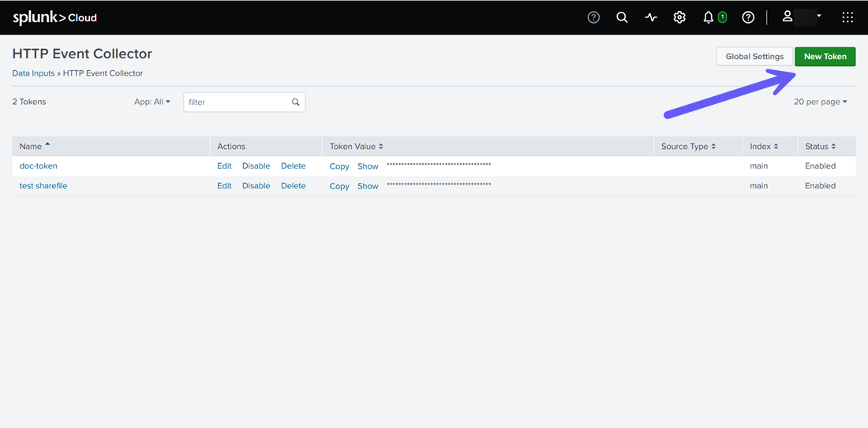Delete the doc-token token
This screenshot has height=428, width=868.
click(293, 166)
